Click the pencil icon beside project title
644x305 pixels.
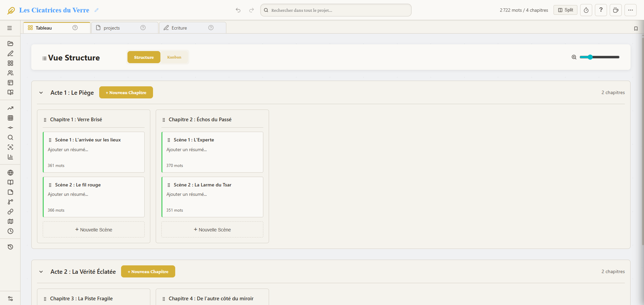(x=97, y=10)
